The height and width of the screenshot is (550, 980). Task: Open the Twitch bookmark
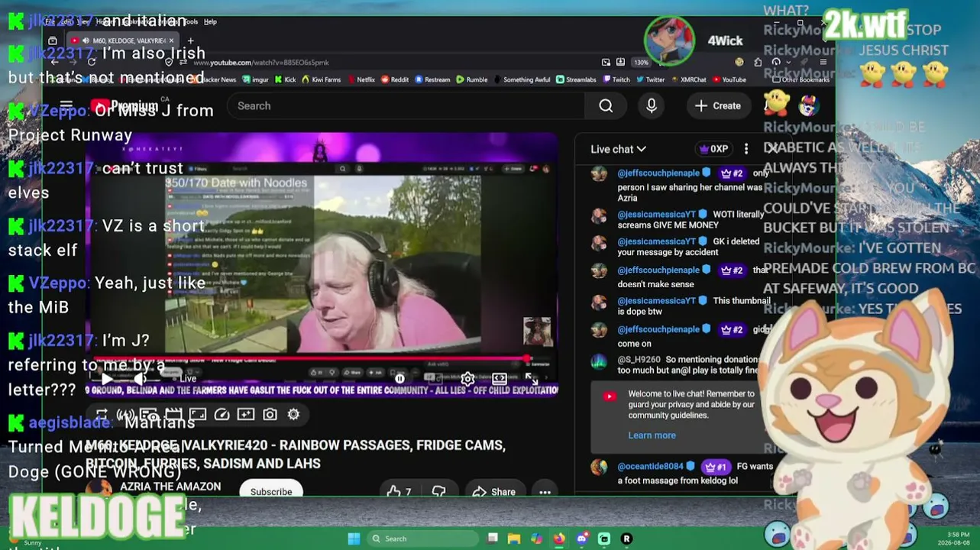(x=616, y=79)
